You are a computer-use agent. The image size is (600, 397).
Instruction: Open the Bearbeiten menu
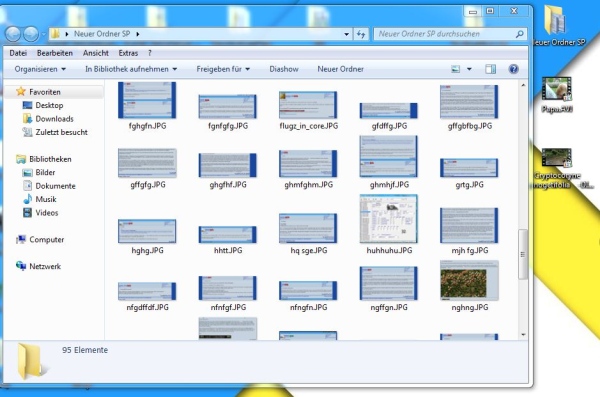55,53
